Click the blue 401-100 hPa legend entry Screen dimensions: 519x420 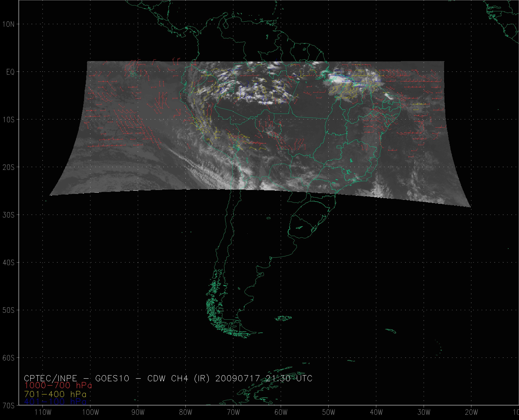(55, 402)
